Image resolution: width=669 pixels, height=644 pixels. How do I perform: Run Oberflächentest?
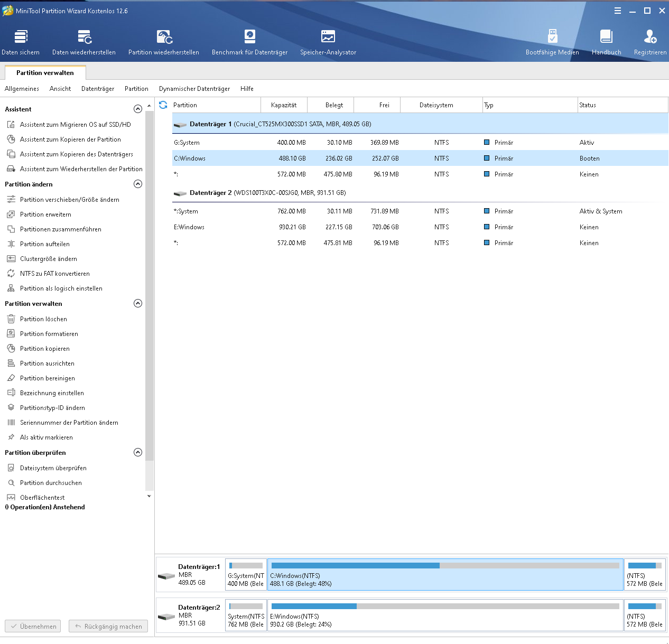pos(42,498)
